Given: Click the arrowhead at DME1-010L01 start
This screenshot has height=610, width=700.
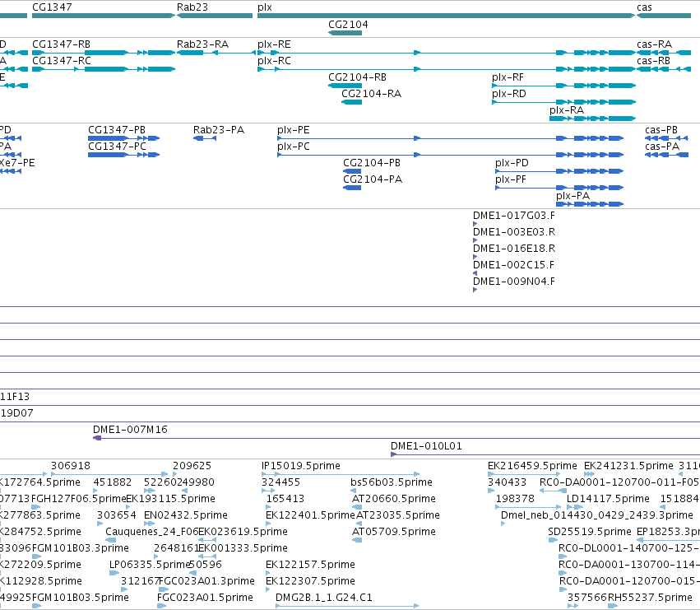Looking at the screenshot, I should (393, 454).
